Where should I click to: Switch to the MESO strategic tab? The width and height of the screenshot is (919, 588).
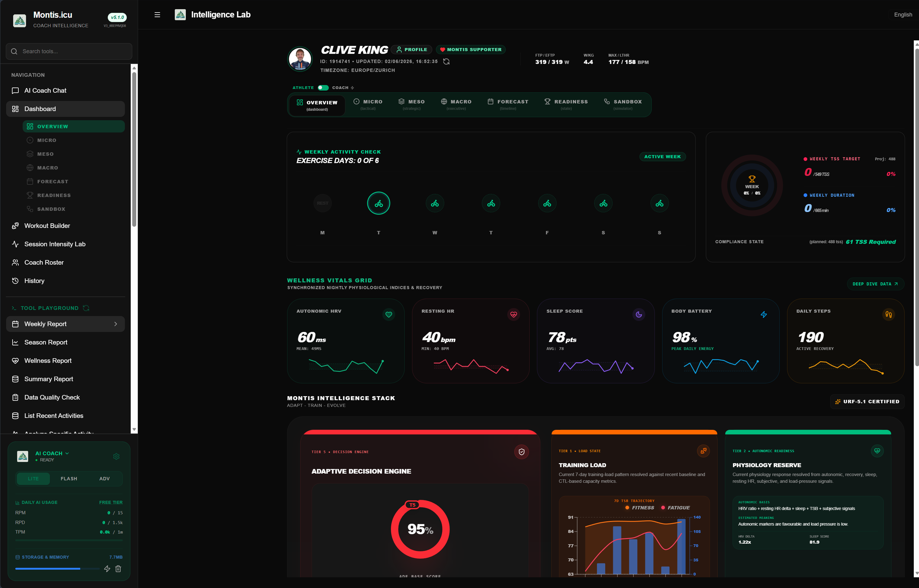pos(411,105)
